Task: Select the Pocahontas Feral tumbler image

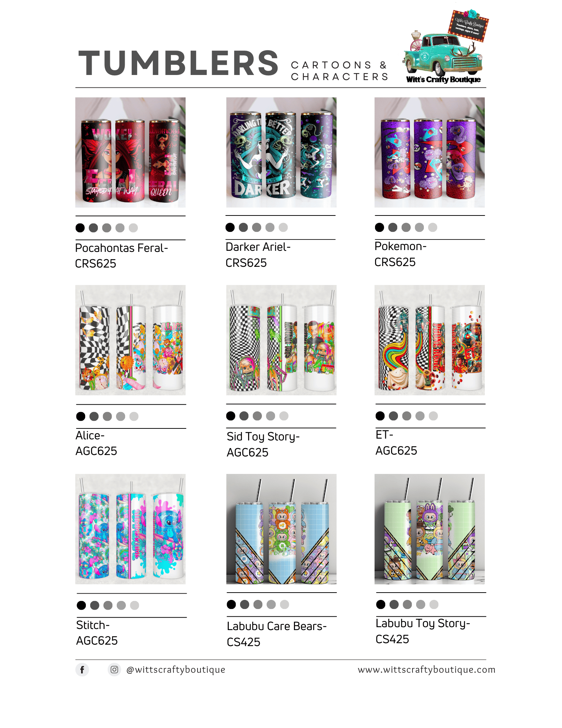Action: coord(130,152)
